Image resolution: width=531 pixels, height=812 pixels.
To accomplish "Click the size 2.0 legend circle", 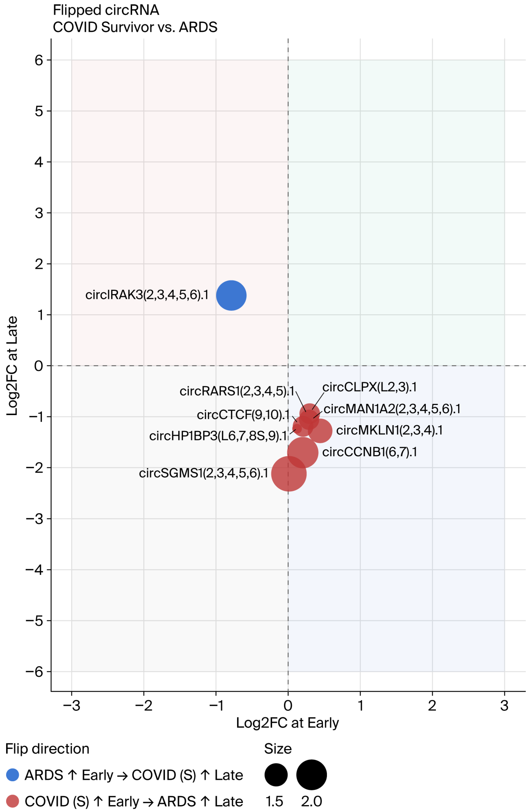I will coord(311,775).
